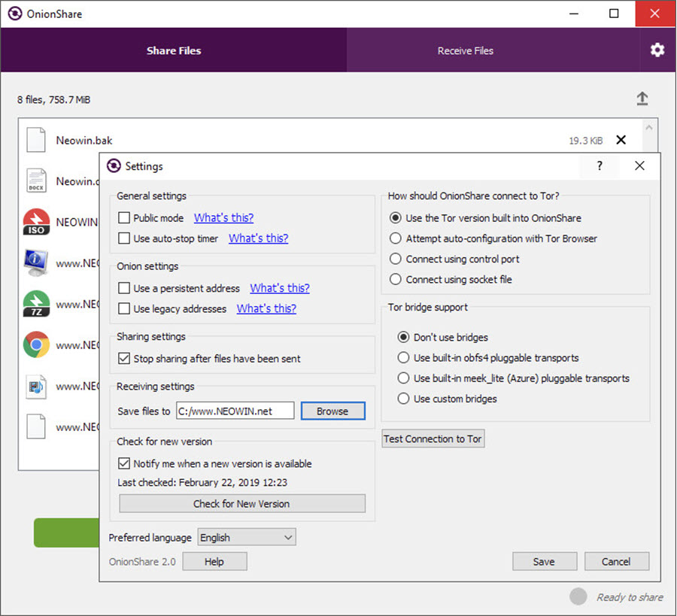Image resolution: width=677 pixels, height=616 pixels.
Task: Select the last blank file icon in list
Action: click(x=36, y=426)
